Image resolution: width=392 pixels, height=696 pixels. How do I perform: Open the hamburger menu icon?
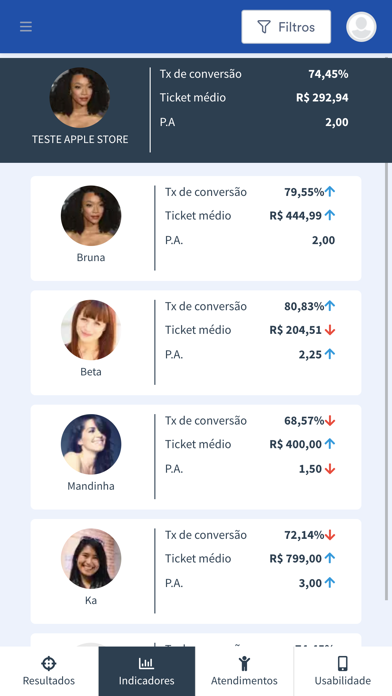(x=26, y=27)
